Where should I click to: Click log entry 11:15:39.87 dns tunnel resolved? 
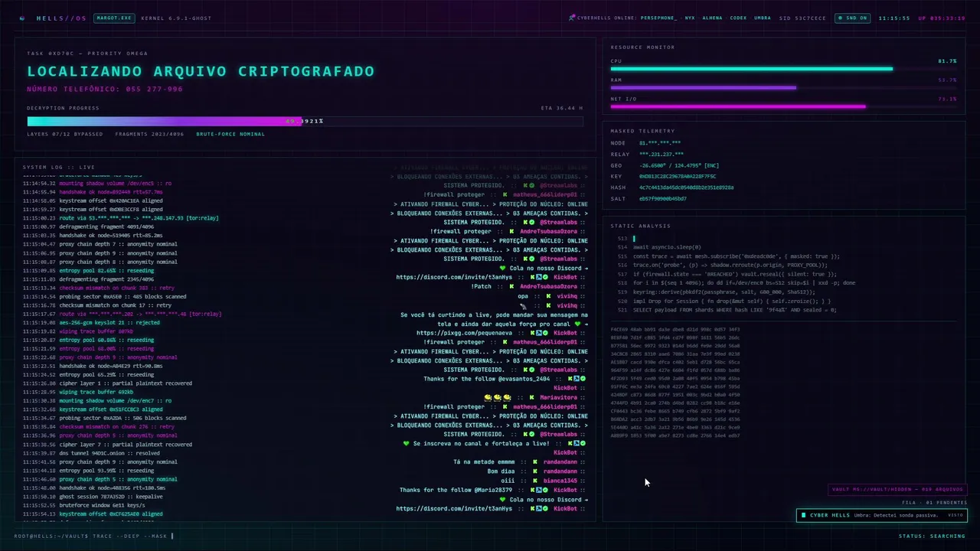[91, 453]
